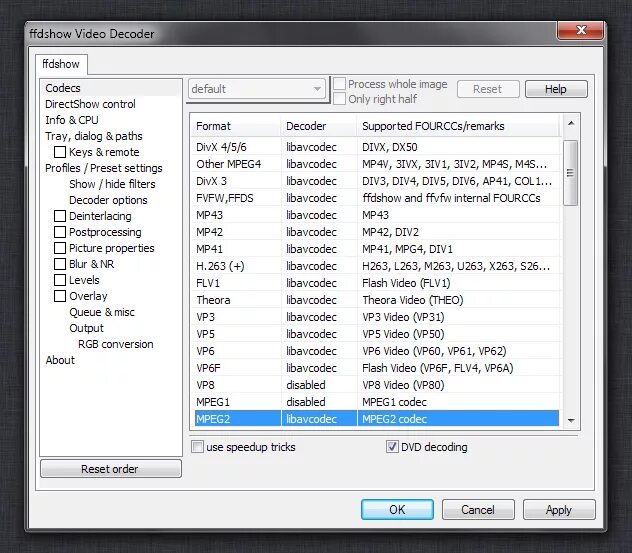632x553 pixels.
Task: Open the default preset dropdown
Action: coord(257,89)
